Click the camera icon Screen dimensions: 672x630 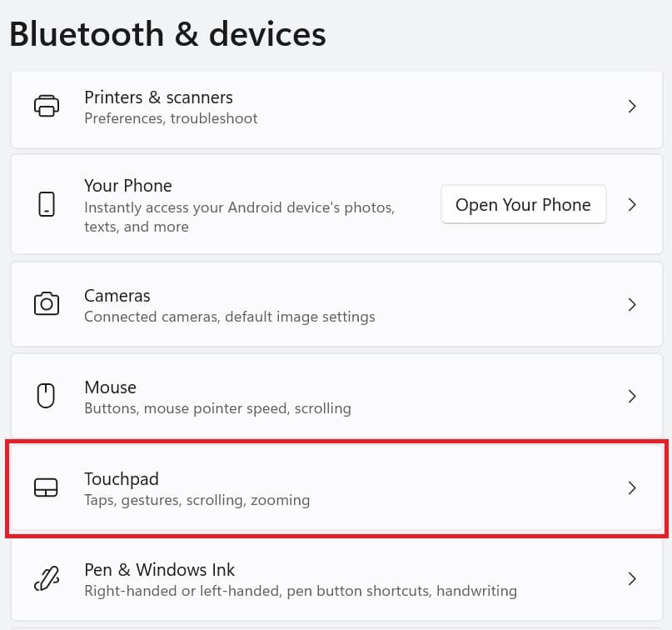point(47,304)
